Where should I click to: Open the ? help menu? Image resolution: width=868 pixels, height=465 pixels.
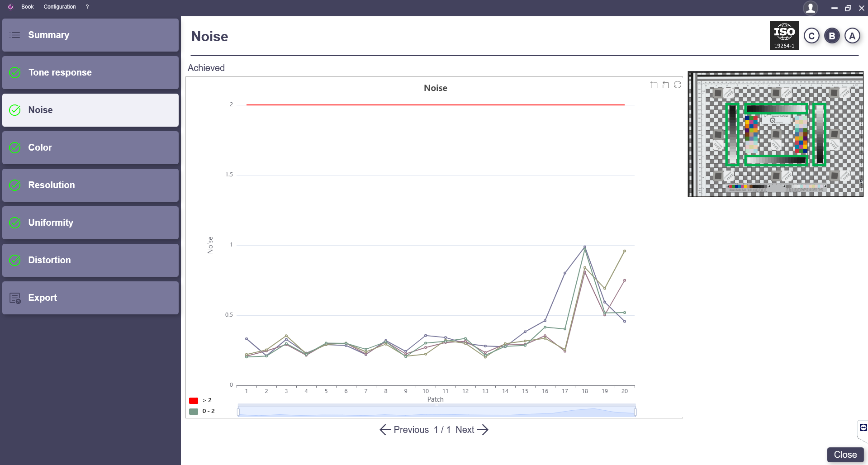87,7
